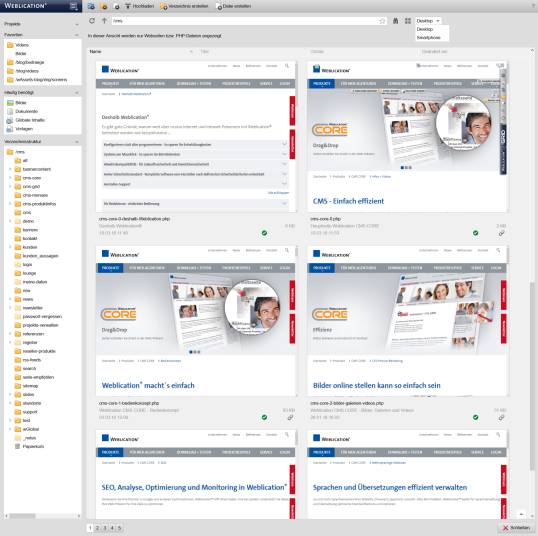Open Globale Inhalte shortcut
Screen dimensions: 538x536
pos(26,120)
